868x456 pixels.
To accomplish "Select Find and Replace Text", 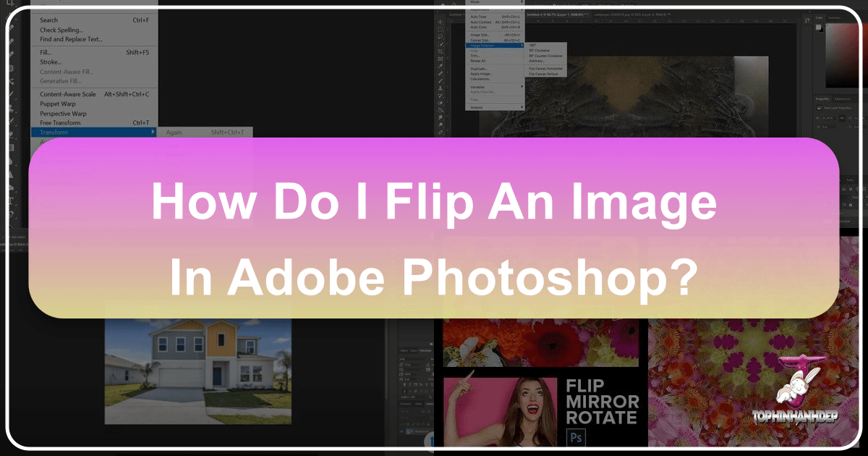I will point(71,39).
